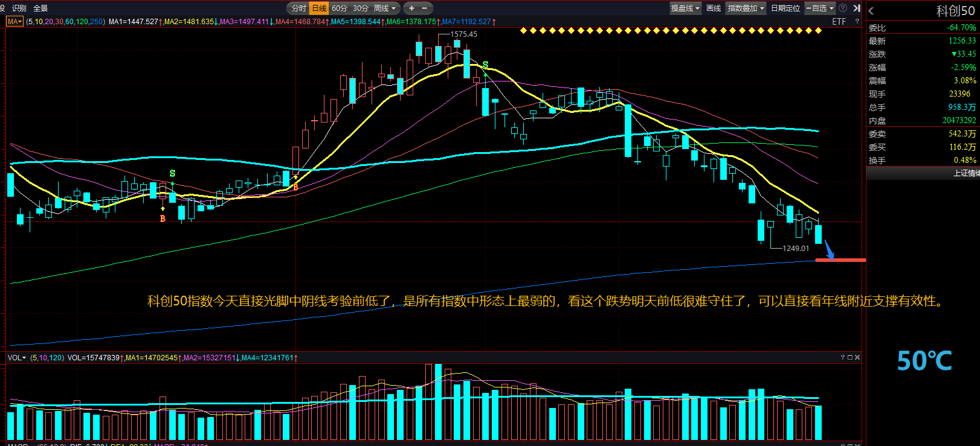Click the help question mark beside 自选
The height and width of the screenshot is (446, 980).
click(x=843, y=8)
